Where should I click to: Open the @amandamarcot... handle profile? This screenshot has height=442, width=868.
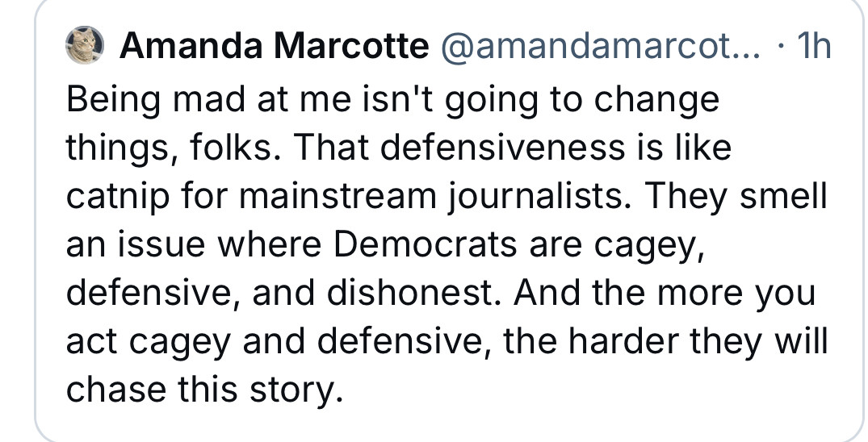click(x=602, y=46)
